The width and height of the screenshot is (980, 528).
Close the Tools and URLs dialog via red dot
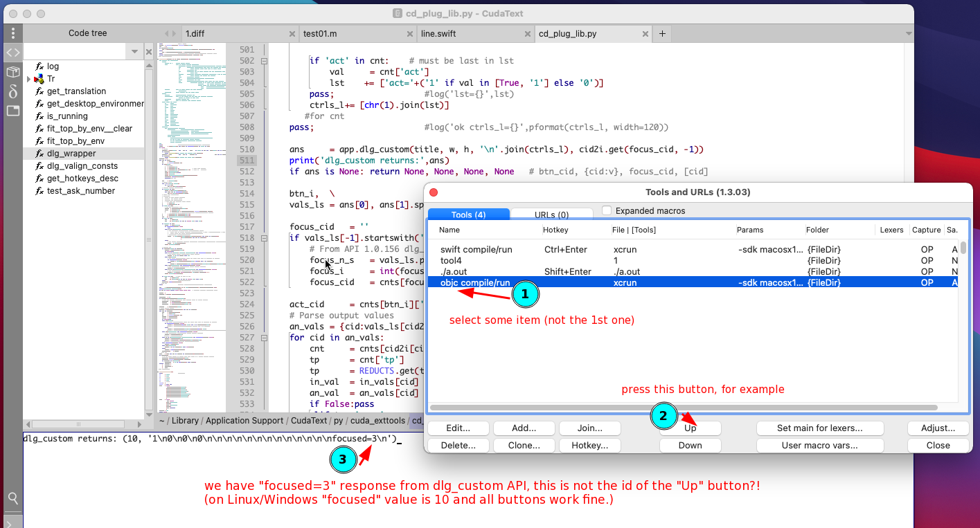(434, 192)
